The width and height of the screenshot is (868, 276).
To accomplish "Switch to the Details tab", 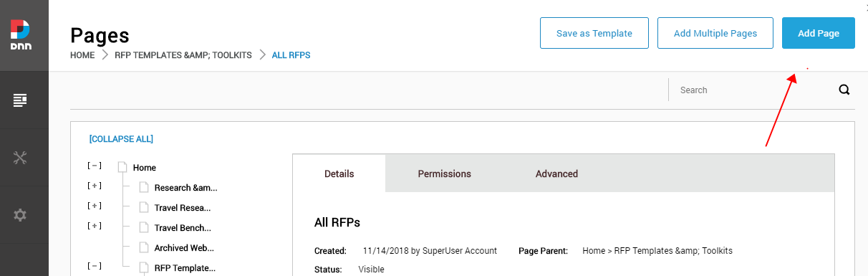I will click(339, 173).
